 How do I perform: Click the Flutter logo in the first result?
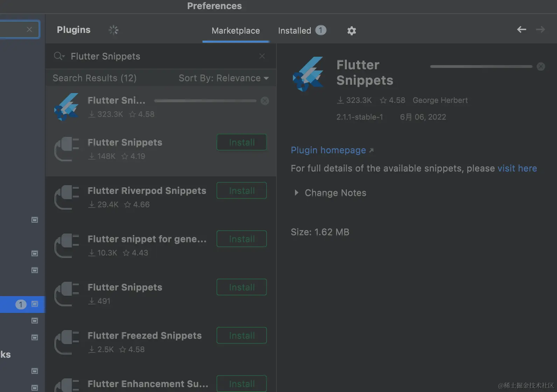tap(67, 107)
